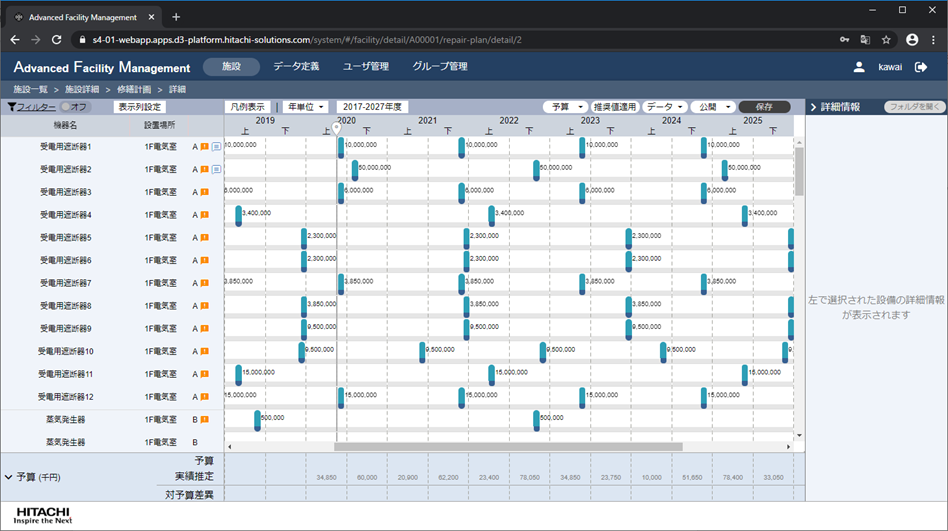Viewport: 948px width, 531px height.
Task: Click the horizontal timeline scrollbar
Action: point(508,447)
